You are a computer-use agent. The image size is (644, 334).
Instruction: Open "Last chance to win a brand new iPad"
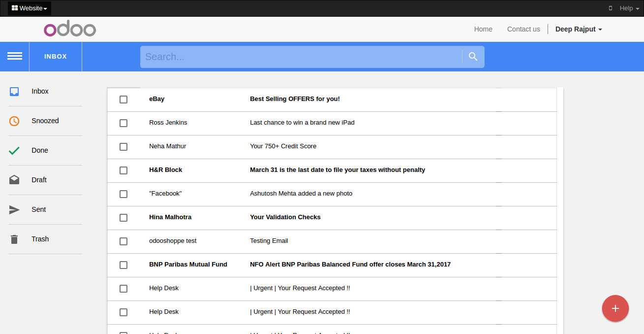coord(302,123)
